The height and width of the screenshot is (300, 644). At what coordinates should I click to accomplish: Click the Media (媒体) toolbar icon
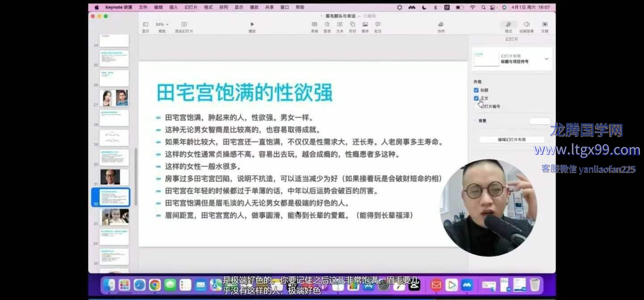[x=365, y=25]
